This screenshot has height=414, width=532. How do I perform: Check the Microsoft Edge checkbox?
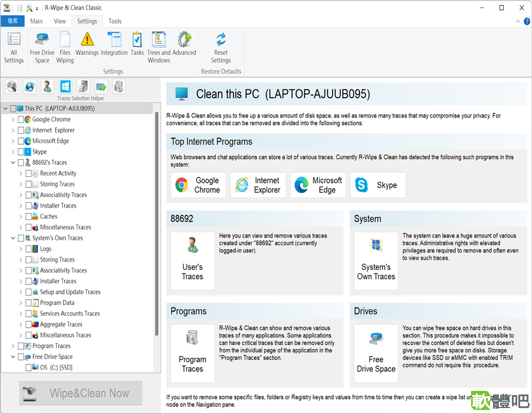pyautogui.click(x=21, y=141)
